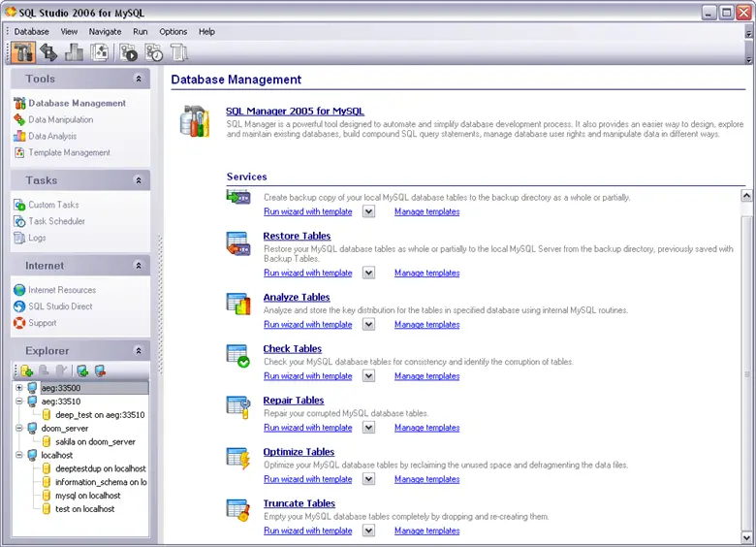Open the Run menu

(x=141, y=32)
